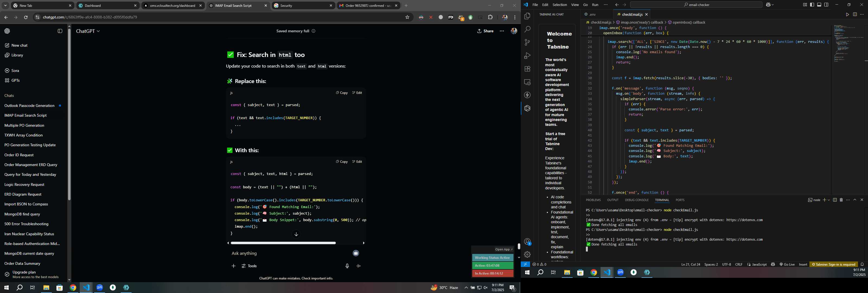Change indentation via Spaces: 2

point(711,264)
